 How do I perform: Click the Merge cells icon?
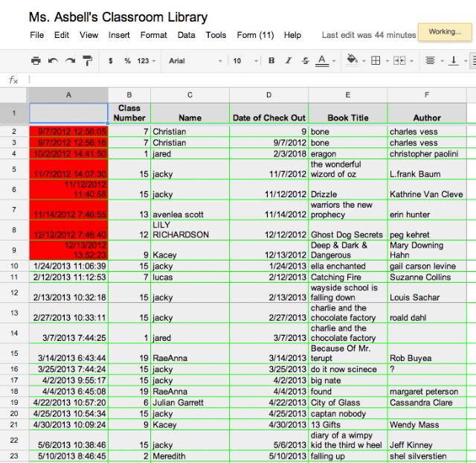(399, 61)
